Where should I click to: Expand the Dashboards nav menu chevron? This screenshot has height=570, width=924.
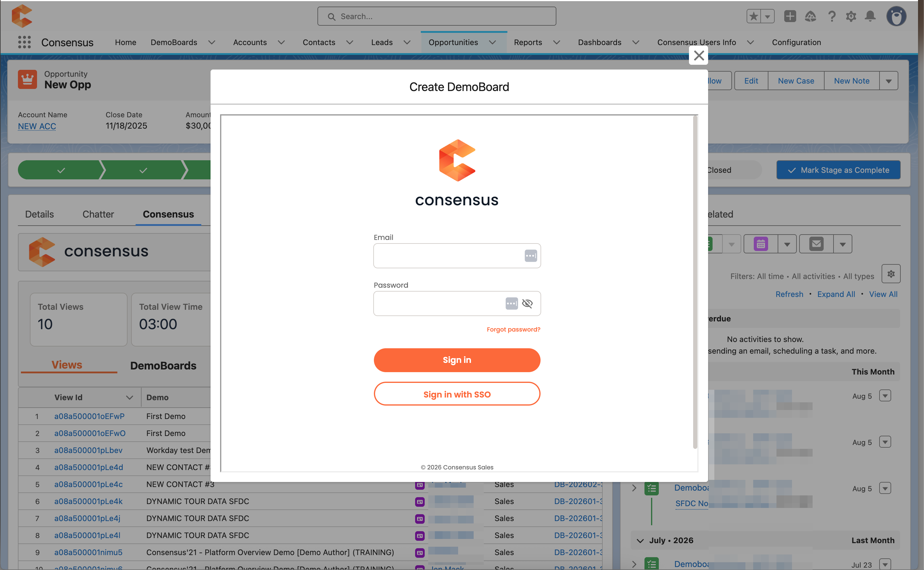pos(636,42)
